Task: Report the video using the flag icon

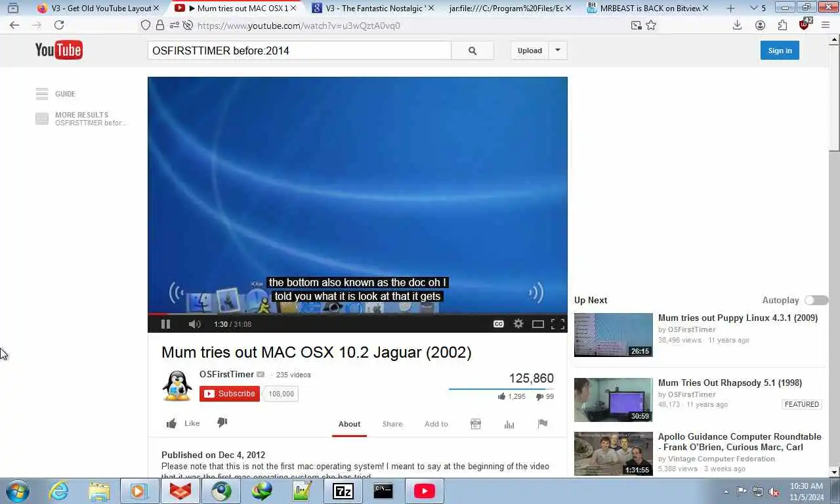Action: click(x=543, y=424)
